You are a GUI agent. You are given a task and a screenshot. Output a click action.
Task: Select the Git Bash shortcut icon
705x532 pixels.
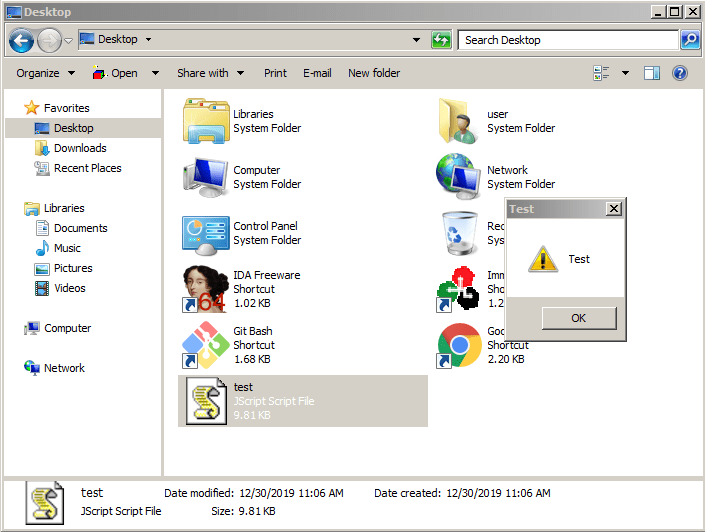coord(205,345)
